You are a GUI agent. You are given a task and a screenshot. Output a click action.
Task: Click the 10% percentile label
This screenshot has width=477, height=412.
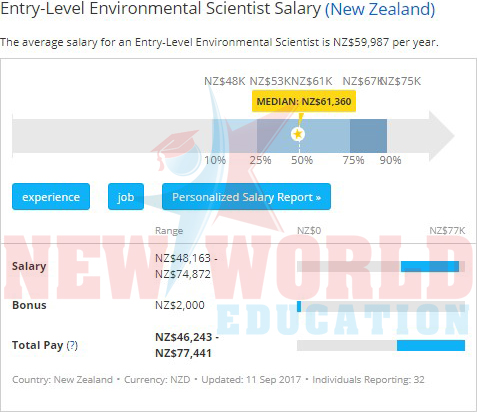coord(215,160)
